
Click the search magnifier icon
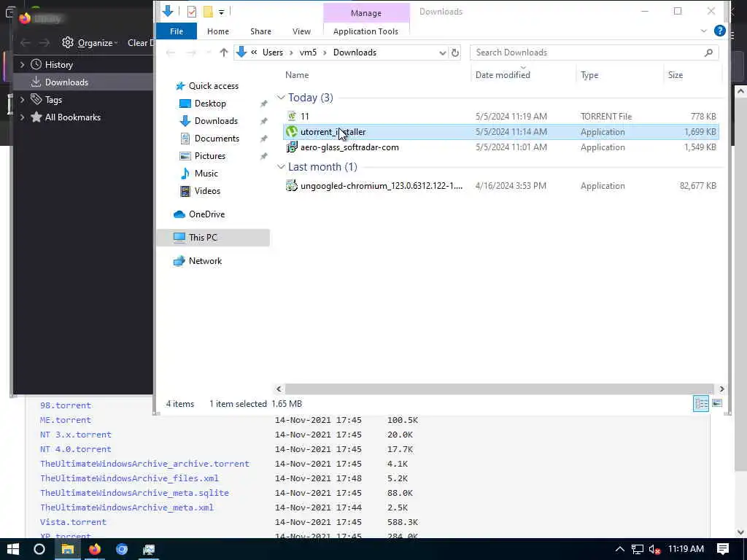[x=708, y=52]
